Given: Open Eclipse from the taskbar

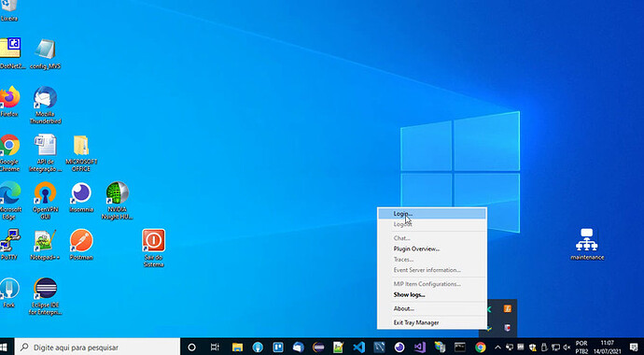Looking at the screenshot, I should point(318,347).
